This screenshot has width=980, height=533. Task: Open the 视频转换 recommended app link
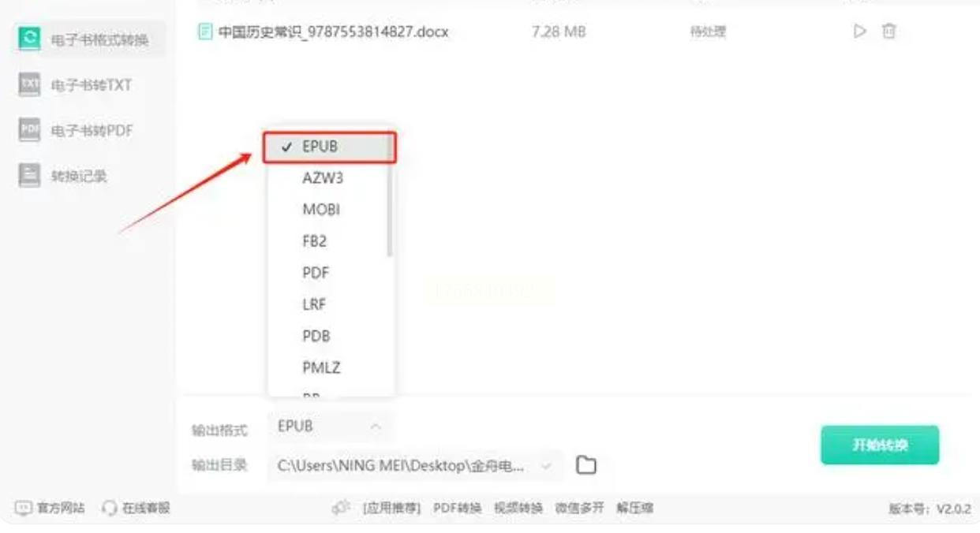tap(518, 509)
